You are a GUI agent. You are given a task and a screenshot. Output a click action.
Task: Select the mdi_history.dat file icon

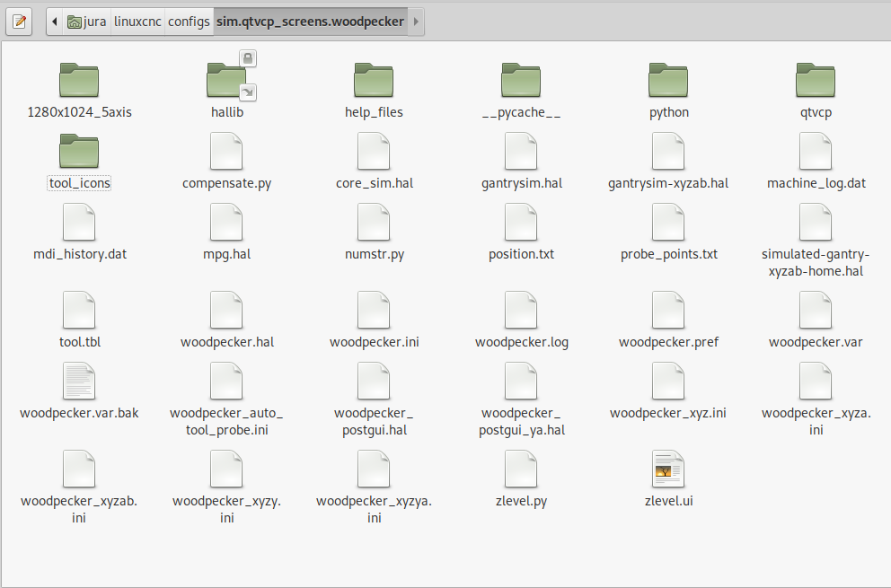coord(79,222)
